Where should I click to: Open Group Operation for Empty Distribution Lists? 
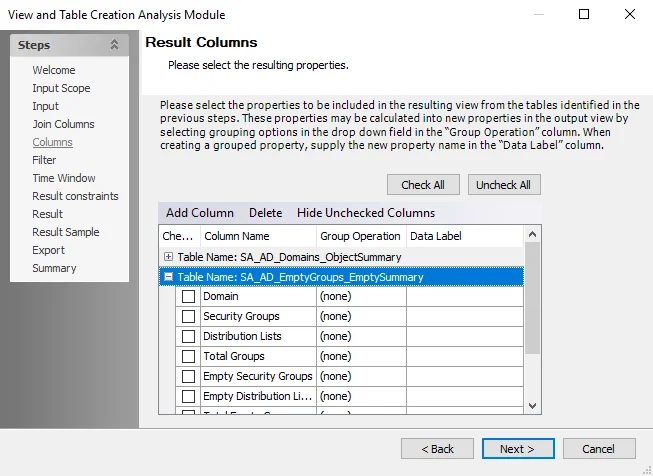pyautogui.click(x=361, y=396)
